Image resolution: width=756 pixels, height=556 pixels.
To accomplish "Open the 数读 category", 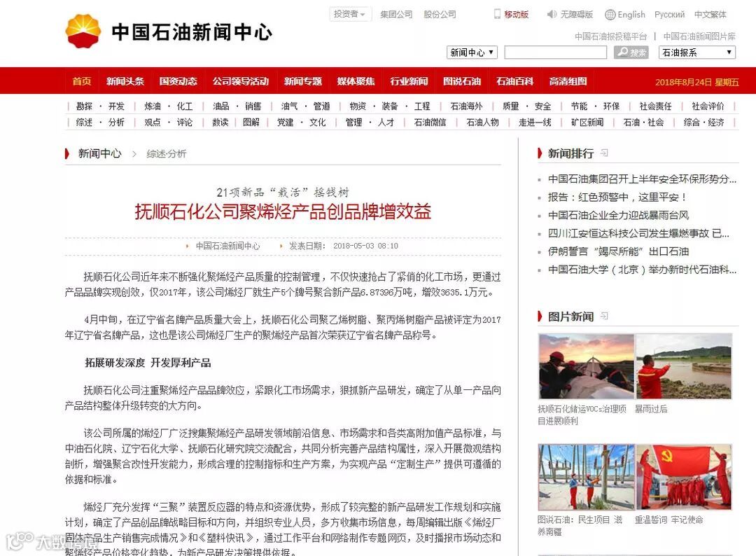I will [x=220, y=123].
